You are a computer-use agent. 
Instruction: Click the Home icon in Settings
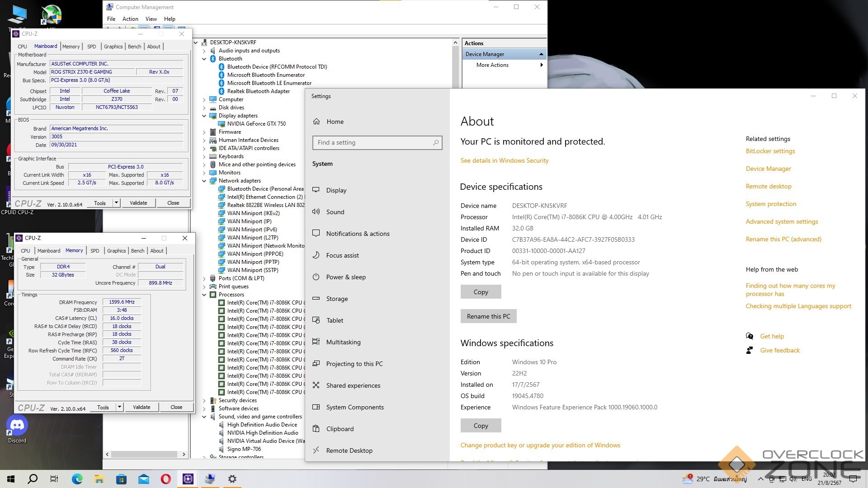[316, 122]
